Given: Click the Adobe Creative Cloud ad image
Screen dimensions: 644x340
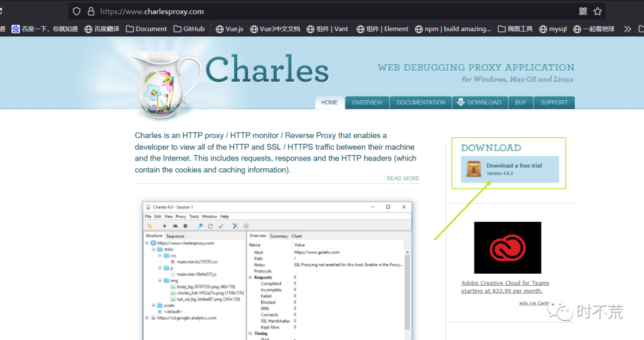Looking at the screenshot, I should (507, 248).
